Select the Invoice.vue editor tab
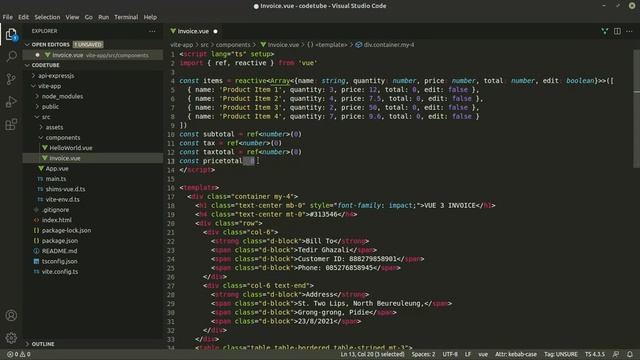This screenshot has height=360, width=640. [193, 31]
